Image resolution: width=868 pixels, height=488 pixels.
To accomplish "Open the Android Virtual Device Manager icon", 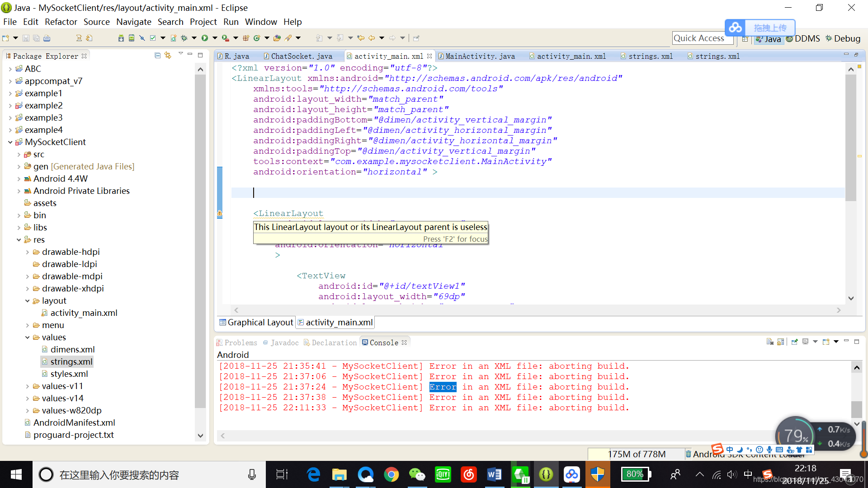I will coord(132,38).
